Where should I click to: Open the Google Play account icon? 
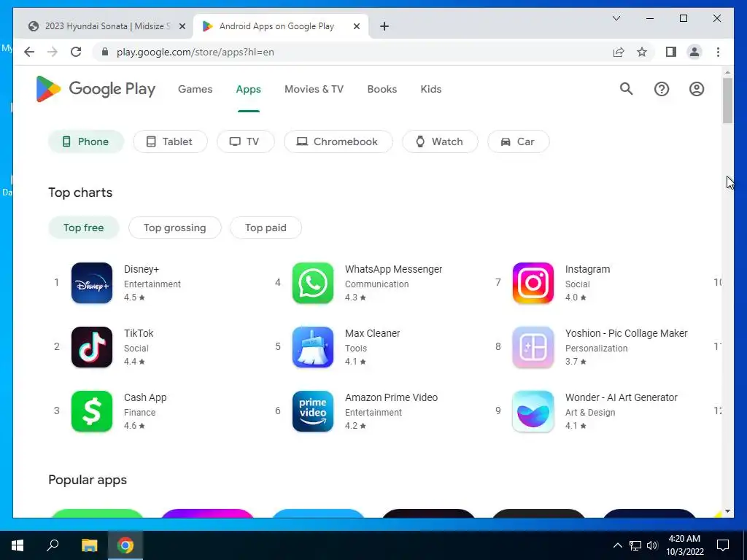pyautogui.click(x=697, y=89)
